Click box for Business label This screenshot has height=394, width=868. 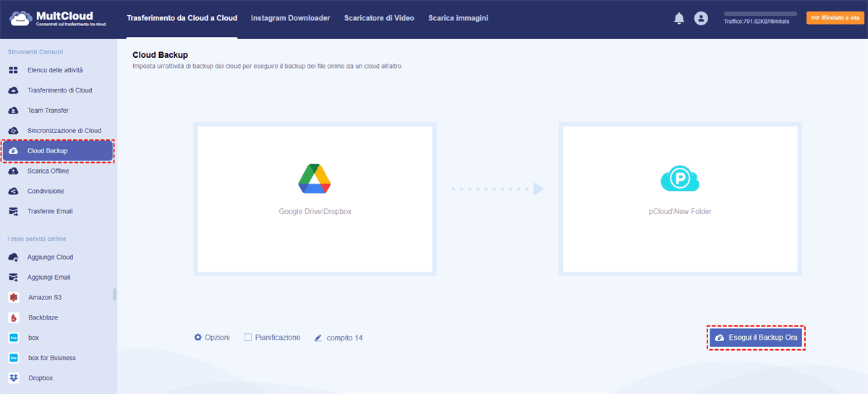point(52,358)
